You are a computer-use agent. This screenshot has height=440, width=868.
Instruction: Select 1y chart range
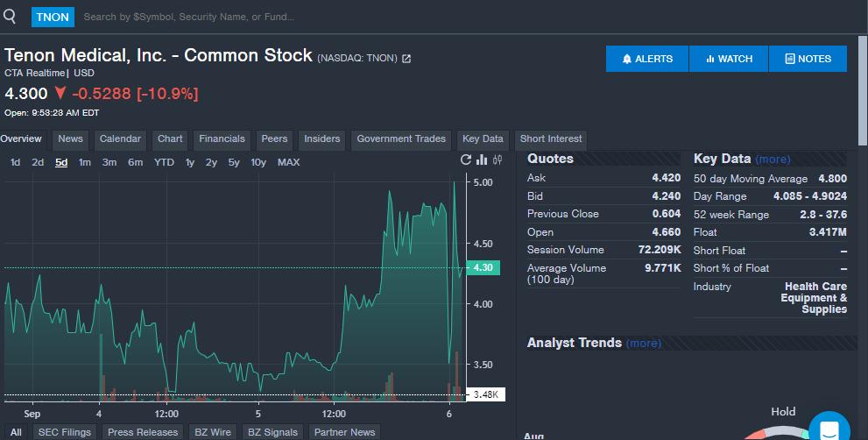pyautogui.click(x=190, y=162)
